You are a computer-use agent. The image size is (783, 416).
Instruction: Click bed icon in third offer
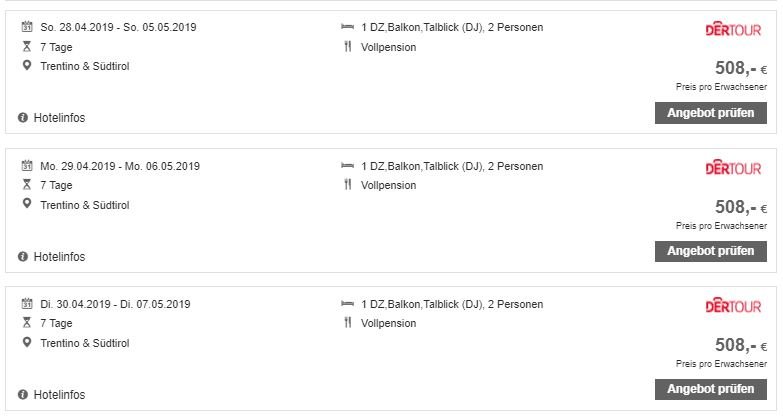pyautogui.click(x=348, y=304)
